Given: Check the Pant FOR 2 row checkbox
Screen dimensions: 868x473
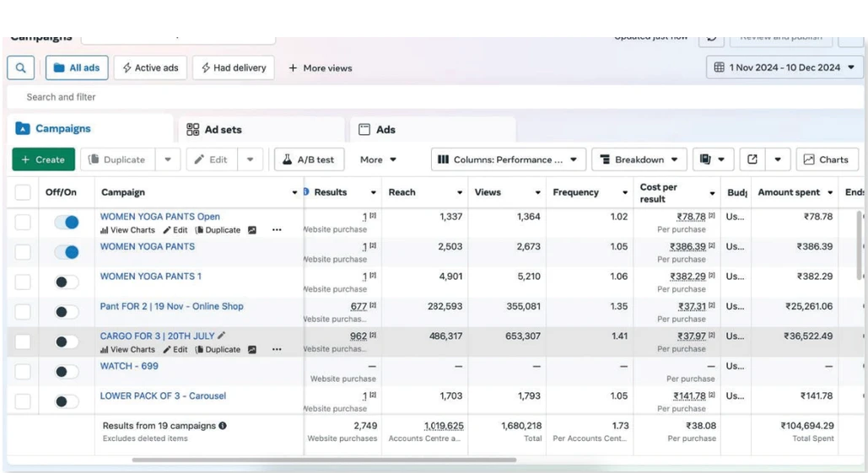Looking at the screenshot, I should point(23,312).
